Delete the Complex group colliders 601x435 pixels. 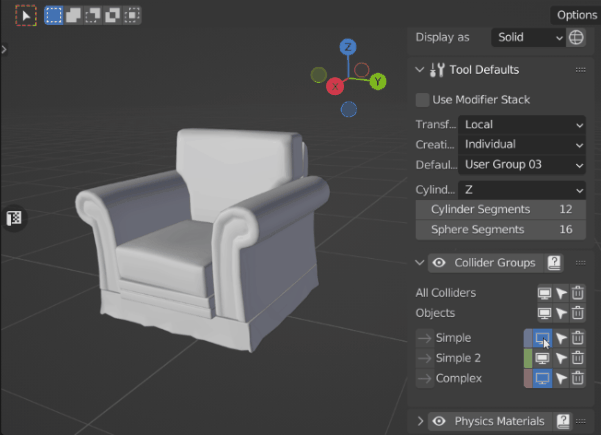pyautogui.click(x=578, y=379)
